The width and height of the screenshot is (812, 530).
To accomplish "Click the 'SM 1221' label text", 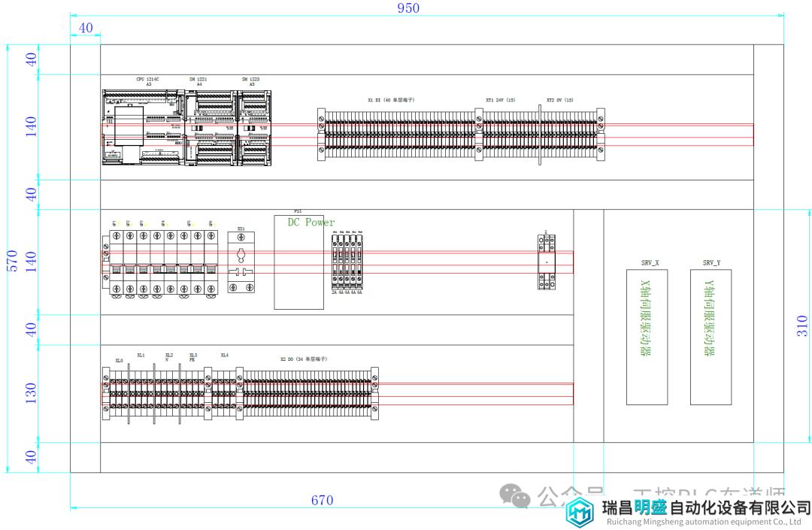I will (x=198, y=79).
